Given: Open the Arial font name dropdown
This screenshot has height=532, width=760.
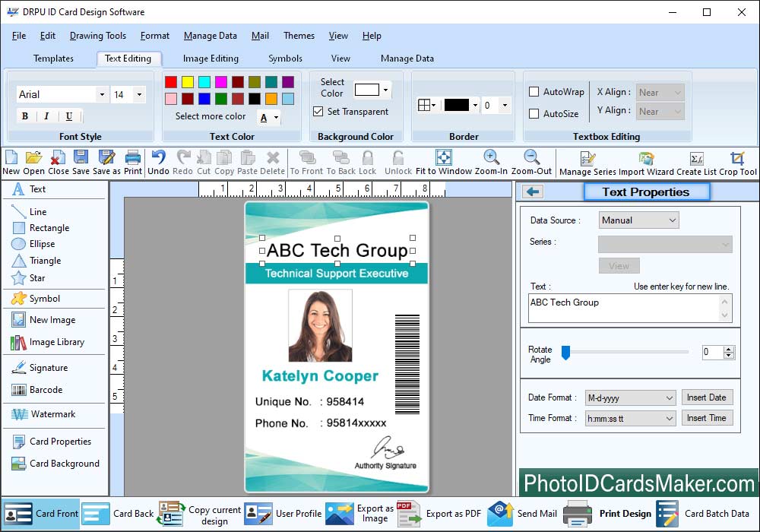Looking at the screenshot, I should pos(102,94).
